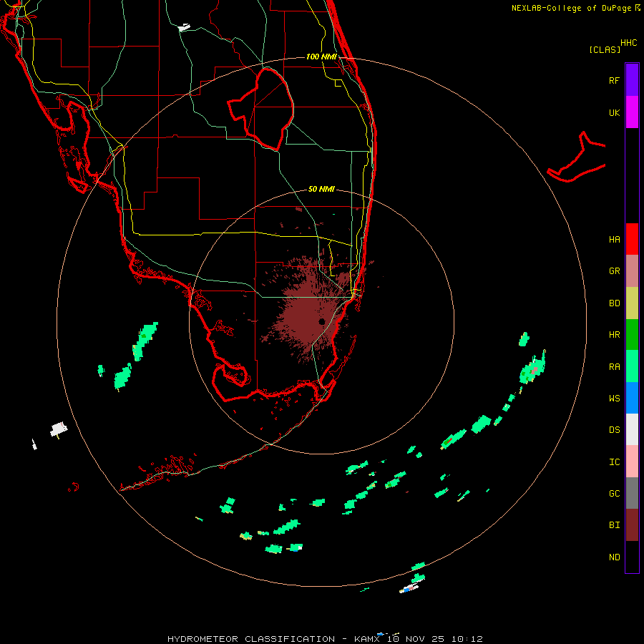Select the dusty pink GR legend swatch
This screenshot has height=644, width=644.
click(x=632, y=271)
